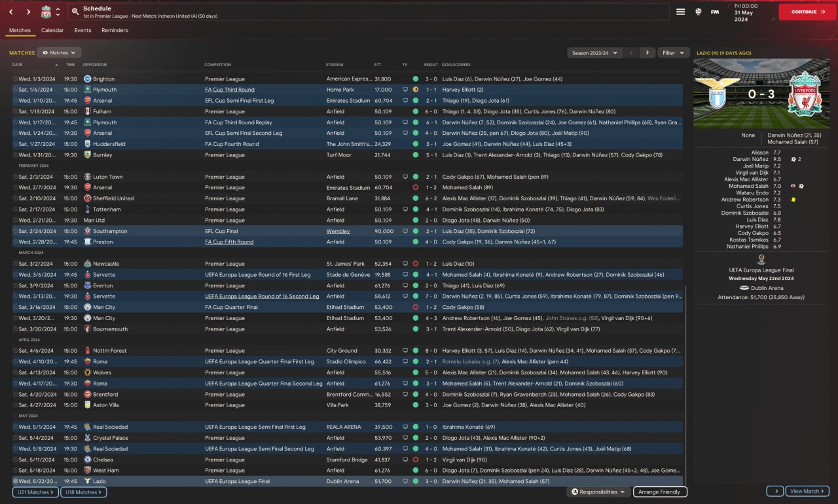Click the Nottm Forest club badge
Viewport: 838px width, 504px height.
pyautogui.click(x=87, y=351)
